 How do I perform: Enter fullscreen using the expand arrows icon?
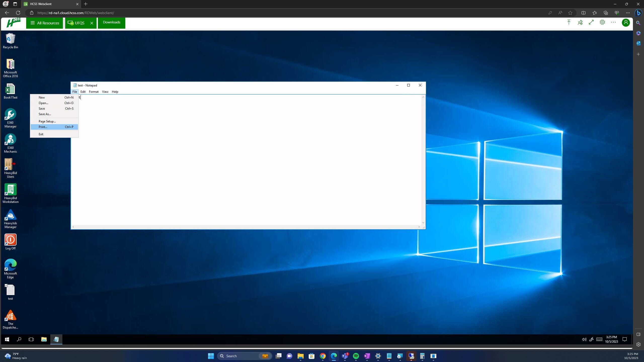pyautogui.click(x=591, y=22)
